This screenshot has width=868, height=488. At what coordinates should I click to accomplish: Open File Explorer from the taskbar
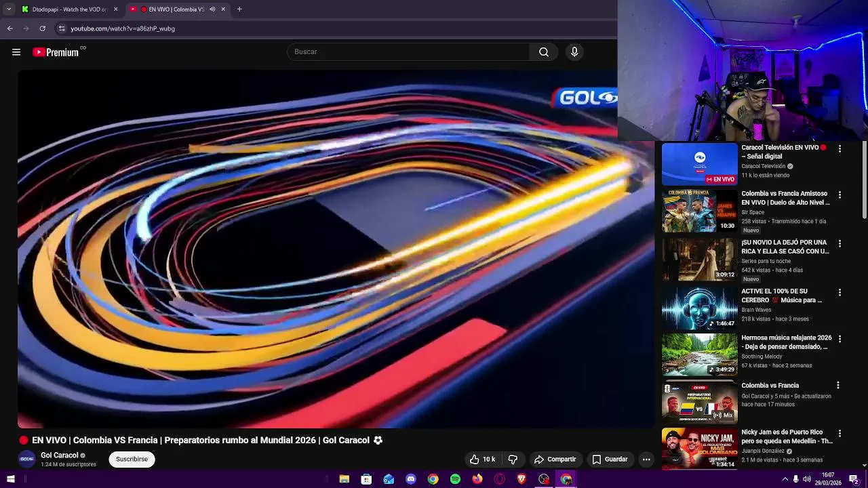pos(344,479)
